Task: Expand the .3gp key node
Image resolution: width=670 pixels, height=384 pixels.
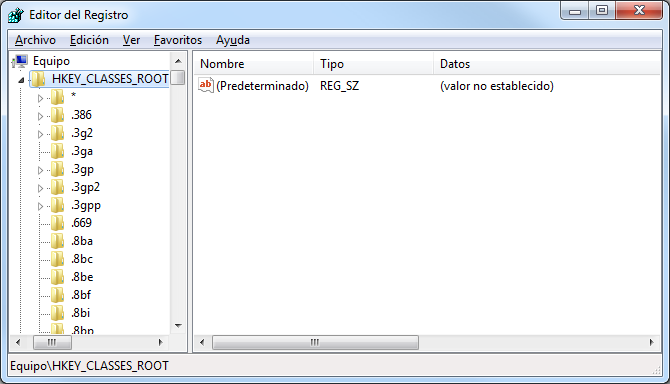Action: 40,170
